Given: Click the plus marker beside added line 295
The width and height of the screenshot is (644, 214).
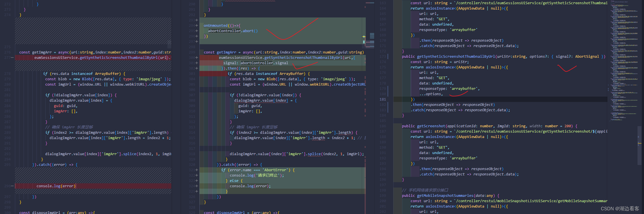Looking at the screenshot, I should 197,31.
